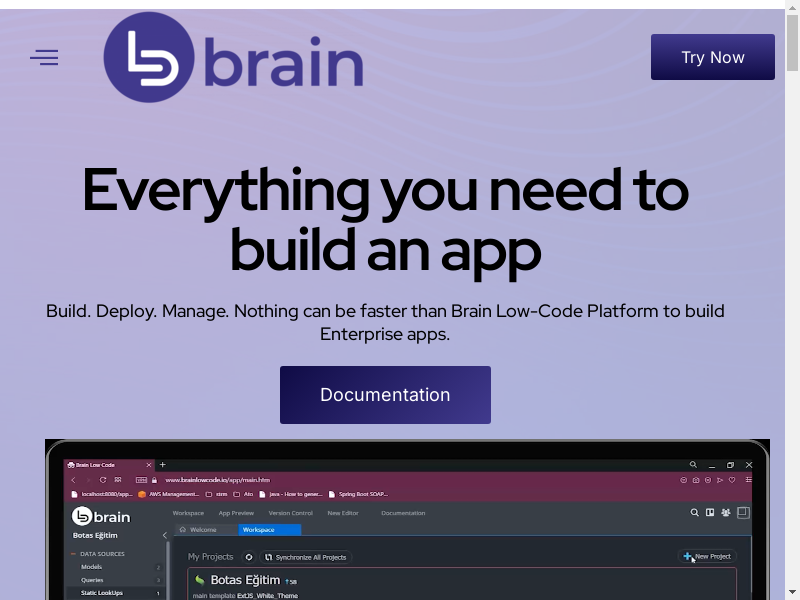Collapse the DATA SOURCES section

[x=73, y=554]
